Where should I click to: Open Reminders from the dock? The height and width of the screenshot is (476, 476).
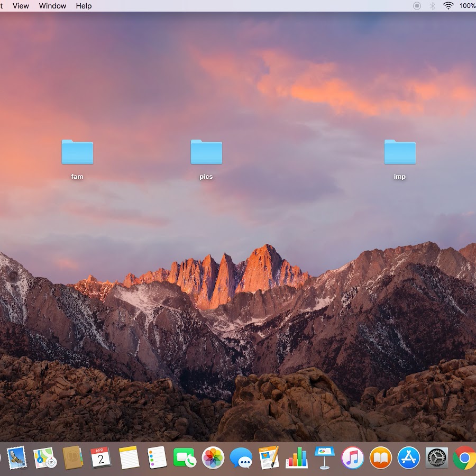(x=157, y=457)
